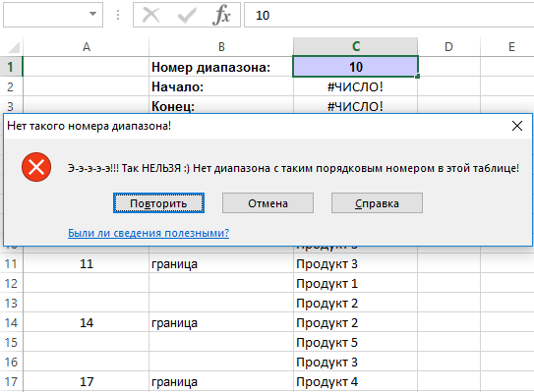Viewport: 534px width, 392px height.
Task: Click the Отмена button in the dialog
Action: [268, 203]
